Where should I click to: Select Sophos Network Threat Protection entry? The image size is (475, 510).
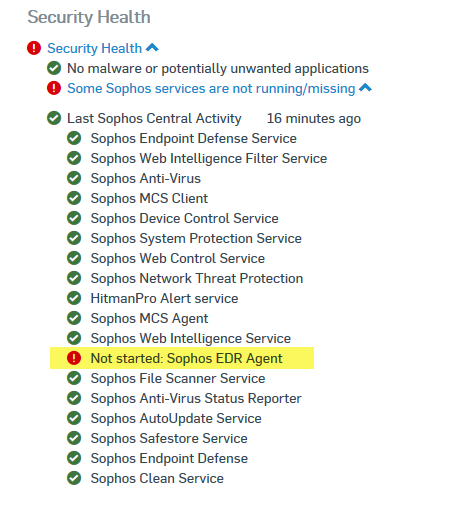(197, 278)
